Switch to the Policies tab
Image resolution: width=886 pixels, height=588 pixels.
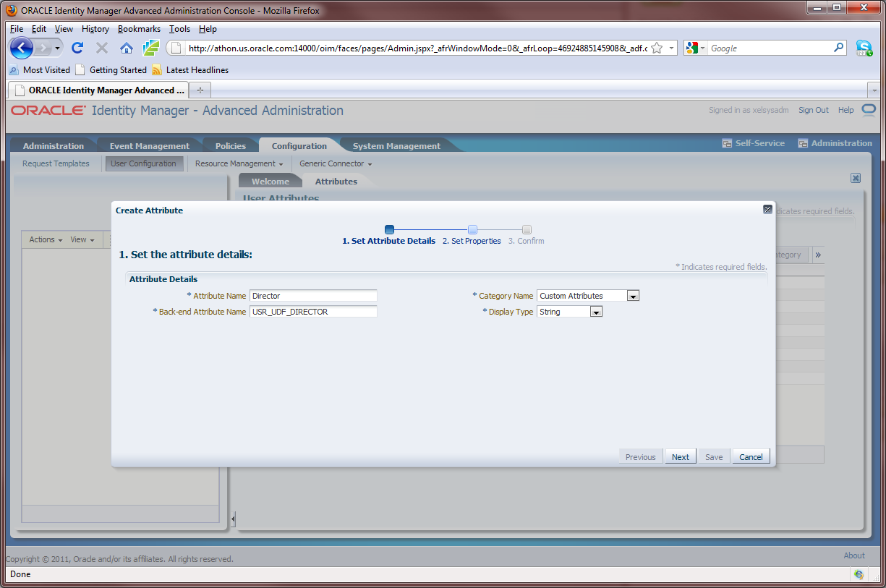(x=231, y=146)
